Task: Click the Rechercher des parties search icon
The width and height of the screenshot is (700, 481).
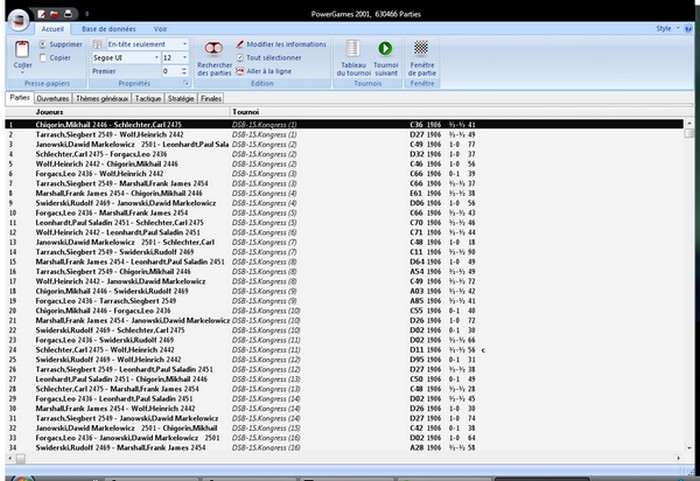Action: point(214,48)
